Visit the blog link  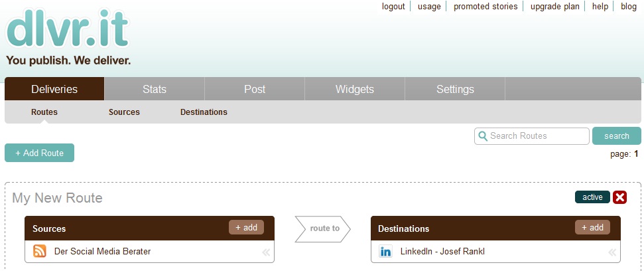click(x=628, y=6)
